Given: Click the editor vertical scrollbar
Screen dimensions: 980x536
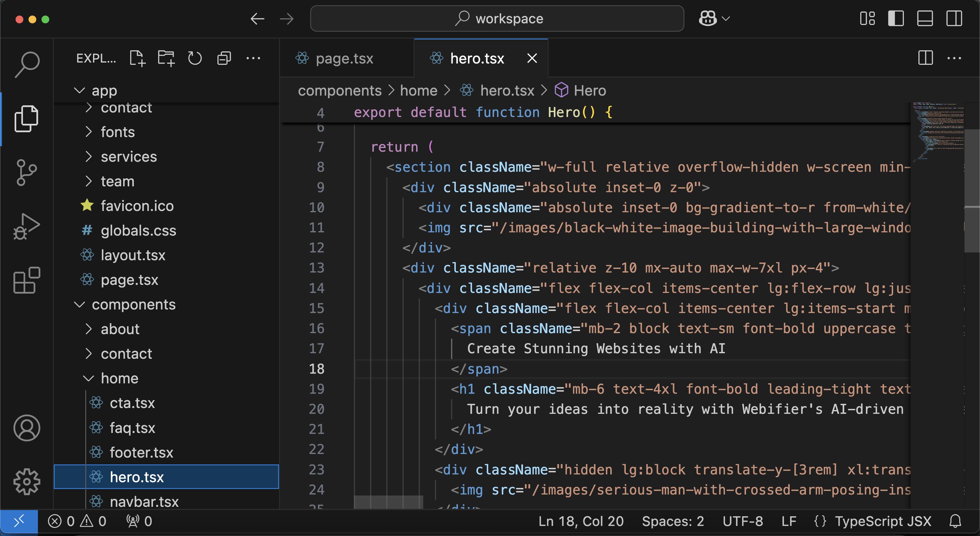Looking at the screenshot, I should coord(972,190).
